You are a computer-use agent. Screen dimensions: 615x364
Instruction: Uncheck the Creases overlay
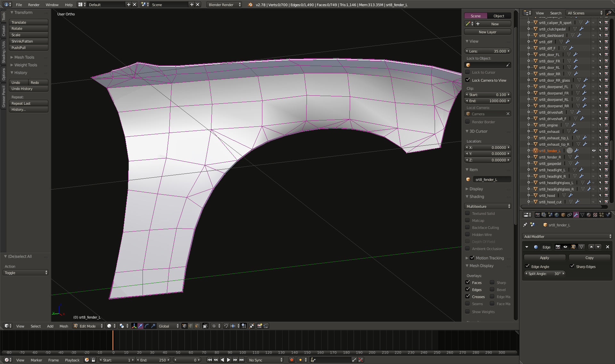point(467,296)
